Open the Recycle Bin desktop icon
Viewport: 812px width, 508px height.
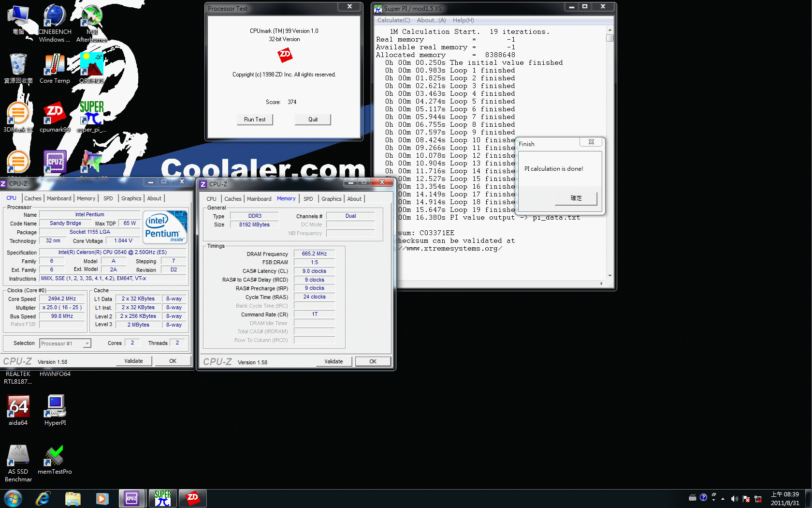[x=18, y=68]
